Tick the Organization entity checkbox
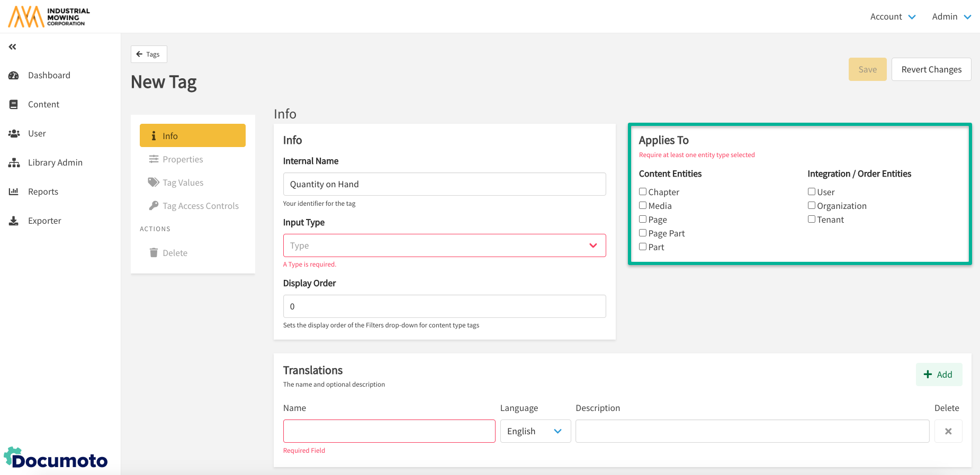Viewport: 980px width, 475px height. coord(811,206)
